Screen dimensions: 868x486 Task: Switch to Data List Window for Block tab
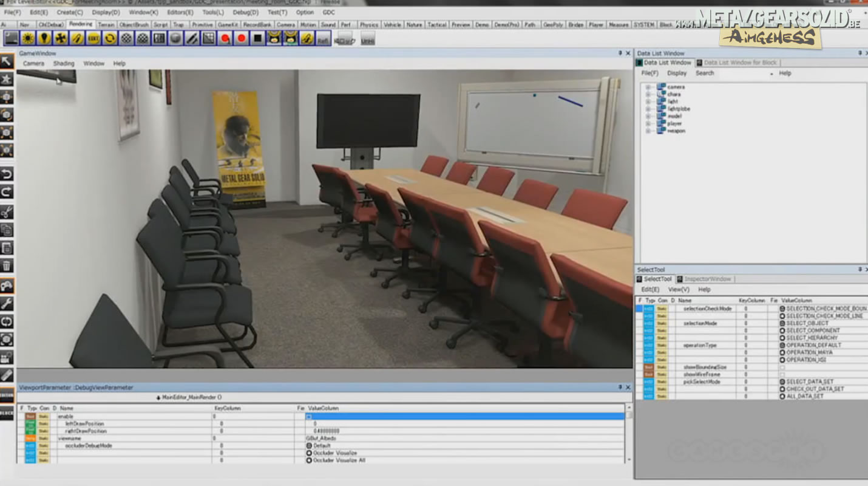[736, 63]
